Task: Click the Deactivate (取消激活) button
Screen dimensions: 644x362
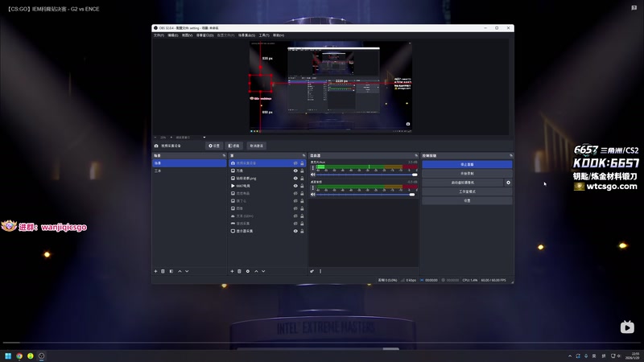Action: [257, 146]
